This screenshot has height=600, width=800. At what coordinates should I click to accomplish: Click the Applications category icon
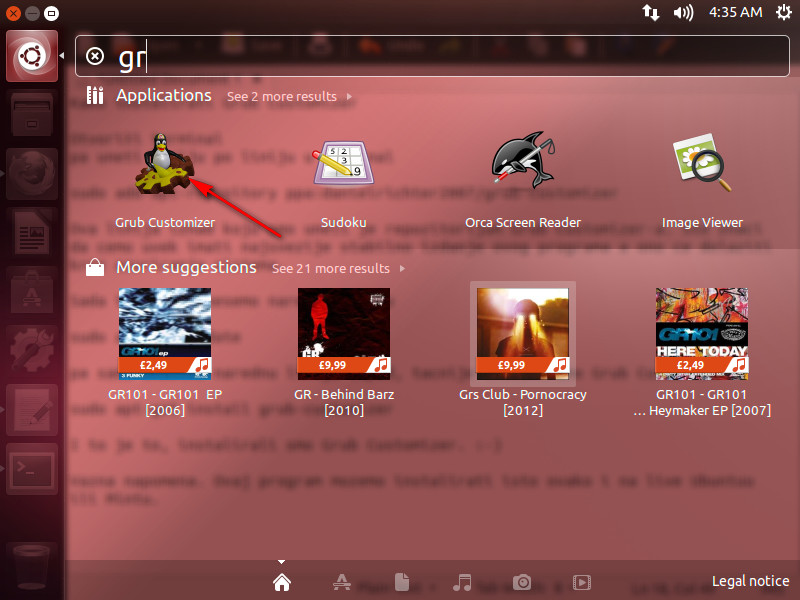tap(95, 95)
